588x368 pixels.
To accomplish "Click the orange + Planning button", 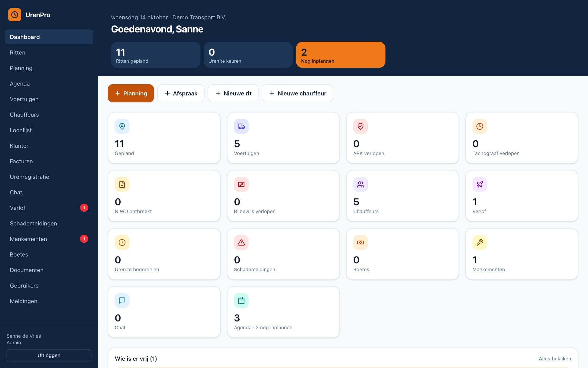I will tap(131, 93).
